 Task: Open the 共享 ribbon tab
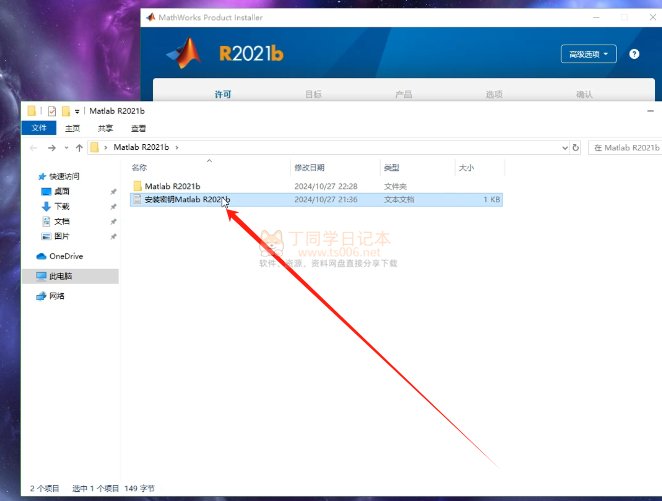105,128
